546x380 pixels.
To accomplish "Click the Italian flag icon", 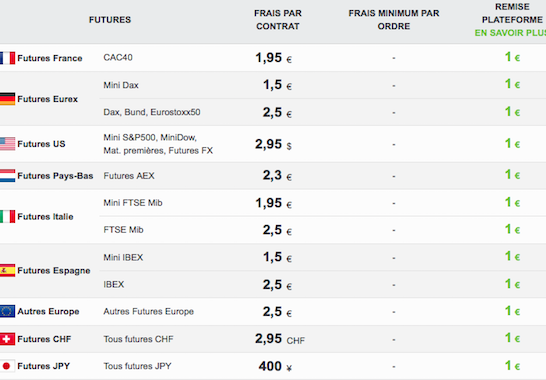I will pos(7,217).
